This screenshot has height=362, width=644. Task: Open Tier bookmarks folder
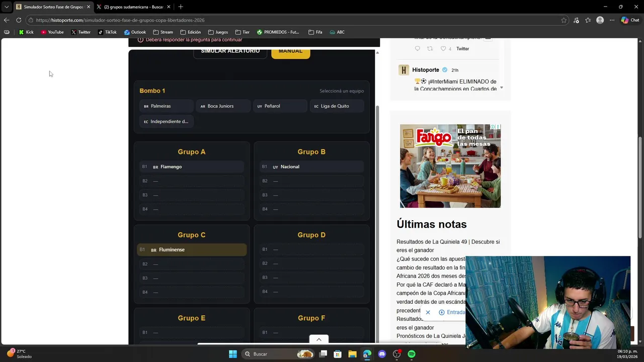pyautogui.click(x=242, y=32)
